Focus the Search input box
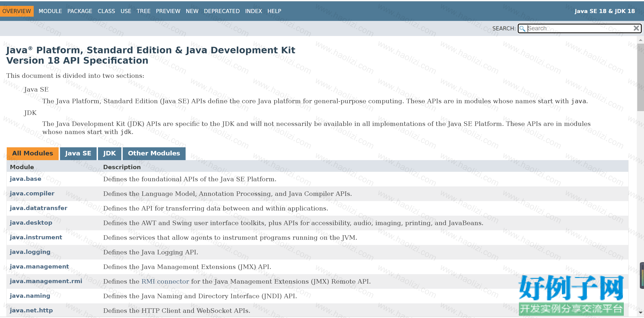The height and width of the screenshot is (318, 644). point(579,28)
